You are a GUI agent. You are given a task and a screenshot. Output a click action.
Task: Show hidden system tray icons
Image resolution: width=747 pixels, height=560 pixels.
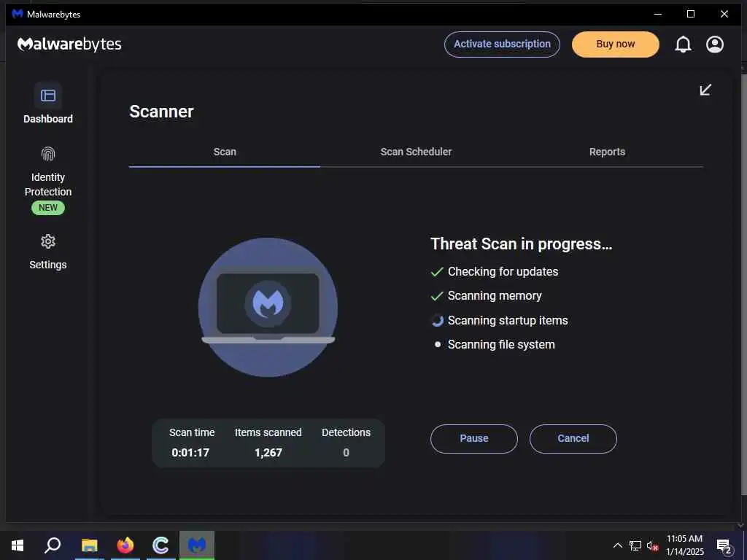617,545
